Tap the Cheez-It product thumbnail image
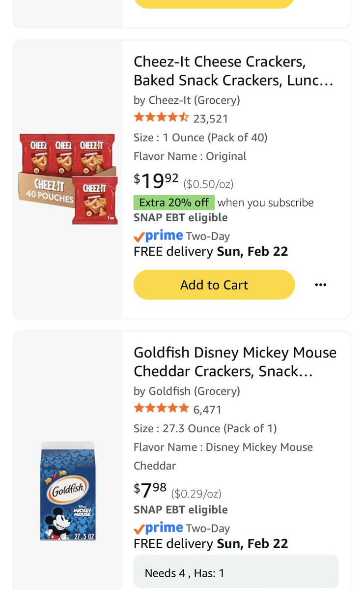 tap(68, 178)
